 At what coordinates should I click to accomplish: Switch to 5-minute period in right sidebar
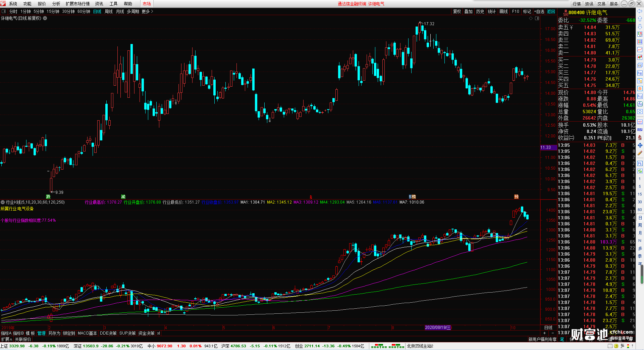640,186
